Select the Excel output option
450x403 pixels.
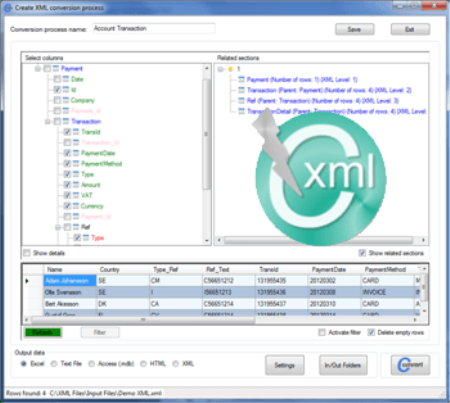point(24,364)
